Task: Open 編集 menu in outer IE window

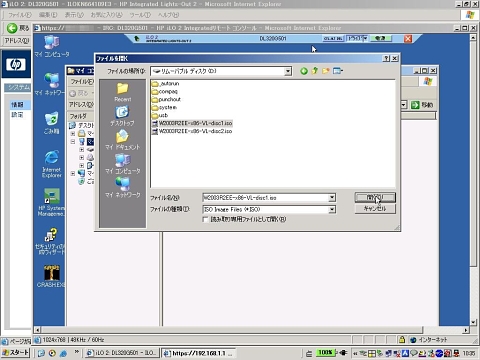Action: point(48,15)
